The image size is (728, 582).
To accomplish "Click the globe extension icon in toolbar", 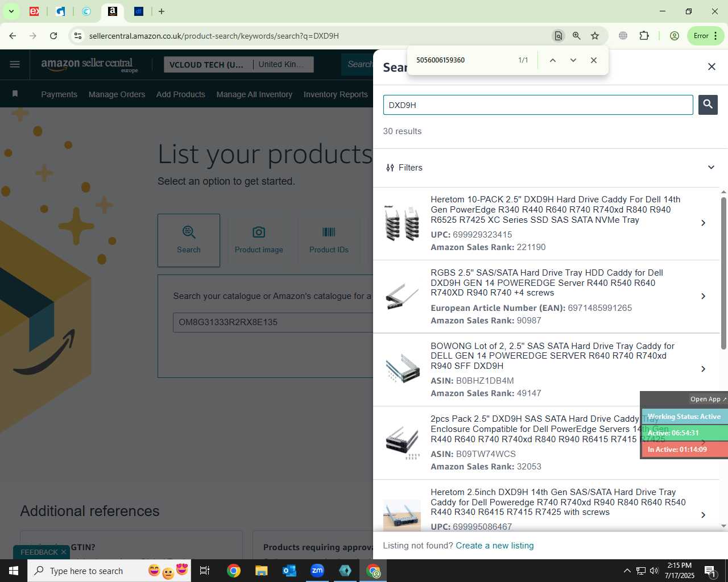I will (623, 36).
